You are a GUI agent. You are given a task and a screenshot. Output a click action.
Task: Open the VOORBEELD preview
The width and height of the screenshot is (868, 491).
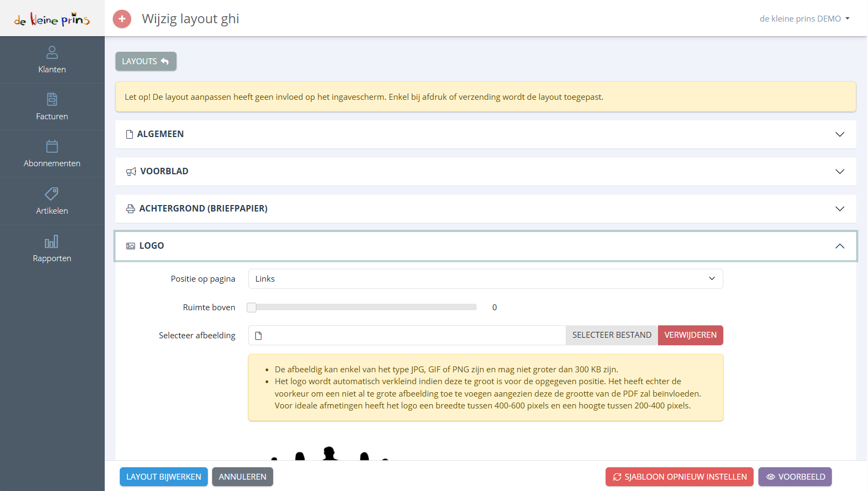click(x=795, y=477)
